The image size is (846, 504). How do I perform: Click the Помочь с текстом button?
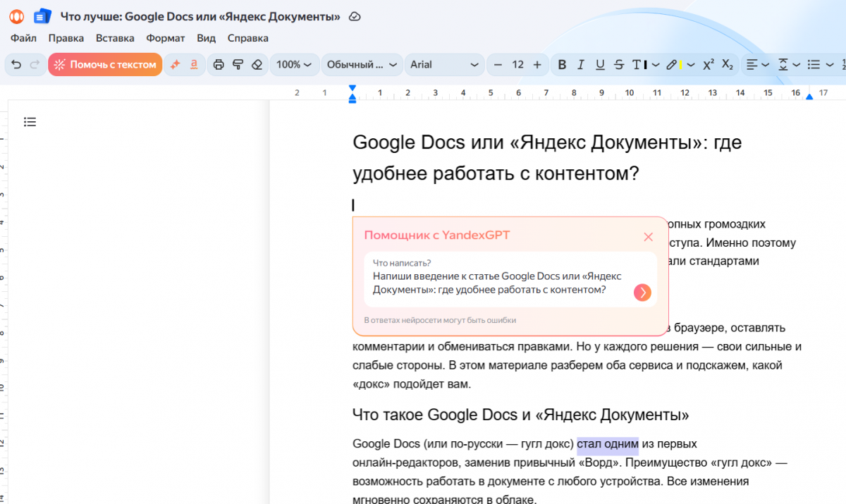(x=105, y=64)
